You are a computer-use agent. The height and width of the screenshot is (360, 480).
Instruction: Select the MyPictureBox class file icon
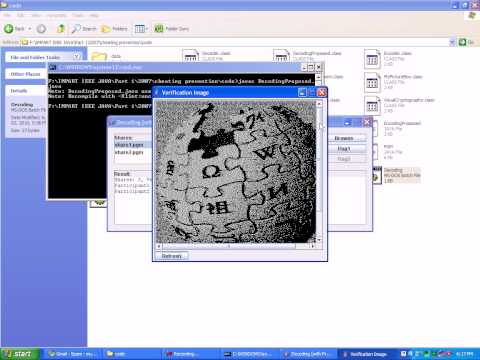click(372, 82)
